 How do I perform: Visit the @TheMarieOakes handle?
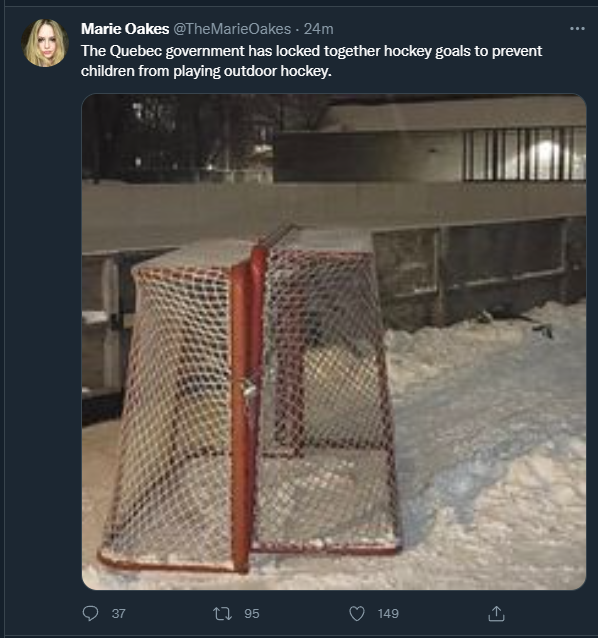coord(232,29)
